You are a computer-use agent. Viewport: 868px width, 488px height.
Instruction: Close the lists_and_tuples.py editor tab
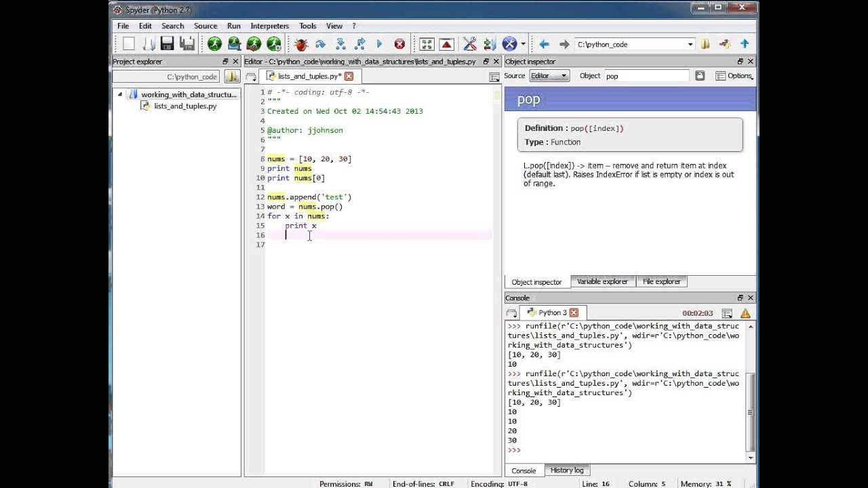click(349, 77)
